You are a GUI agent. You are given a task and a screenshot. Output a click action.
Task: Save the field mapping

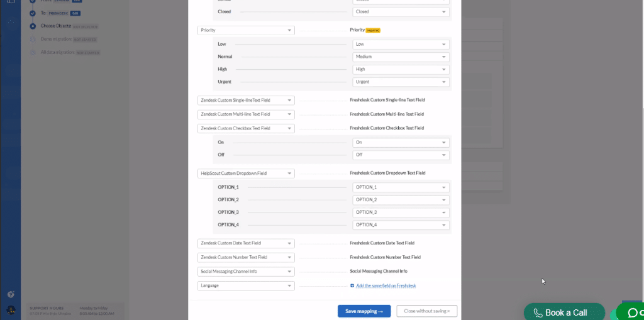click(364, 311)
